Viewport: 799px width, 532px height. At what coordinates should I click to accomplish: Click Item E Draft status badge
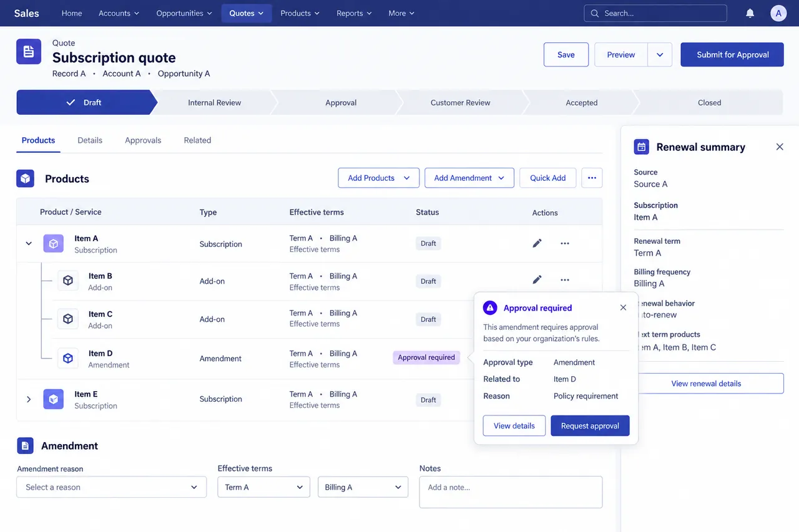pos(428,400)
